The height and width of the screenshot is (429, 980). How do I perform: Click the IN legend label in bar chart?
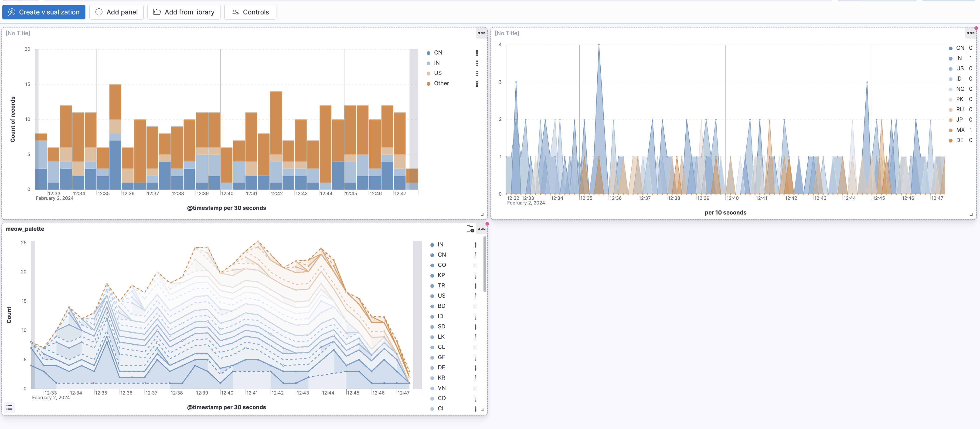(x=437, y=63)
